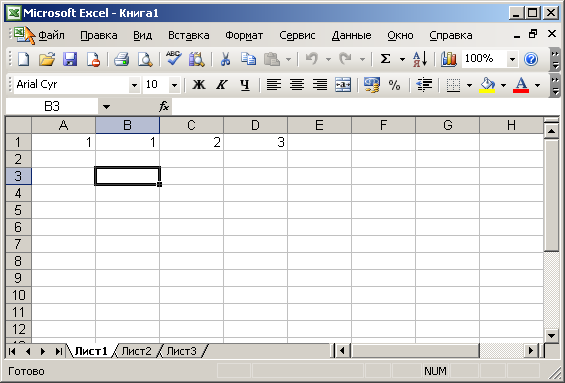
Task: Click the formula bar input field
Action: 366,106
